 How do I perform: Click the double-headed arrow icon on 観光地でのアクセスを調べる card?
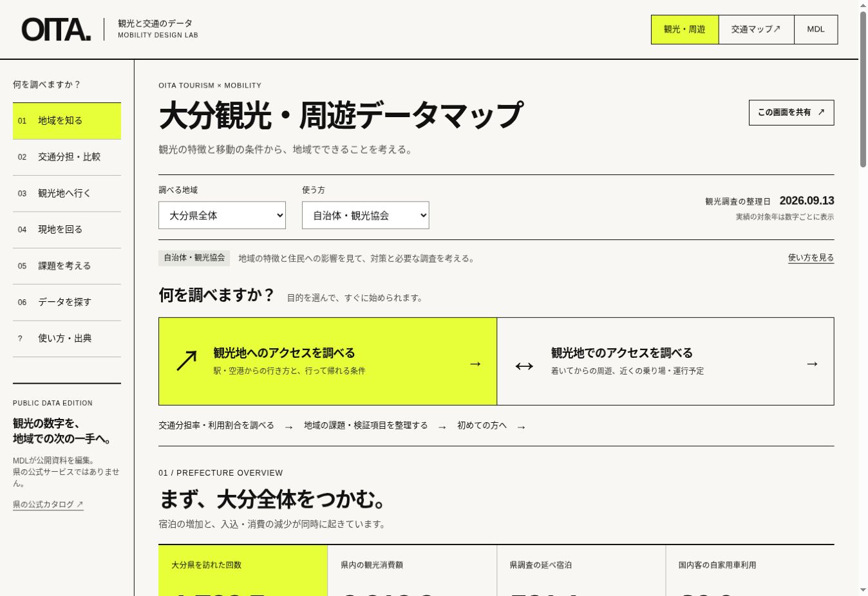click(x=524, y=366)
